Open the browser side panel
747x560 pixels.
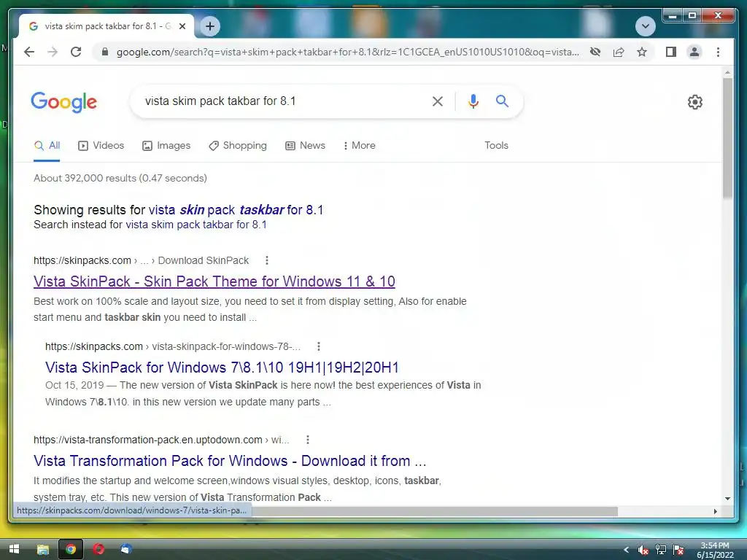point(671,52)
